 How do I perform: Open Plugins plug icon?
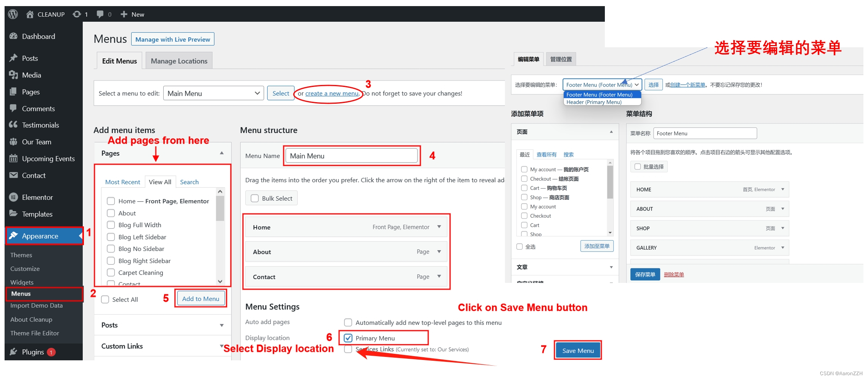click(x=13, y=352)
